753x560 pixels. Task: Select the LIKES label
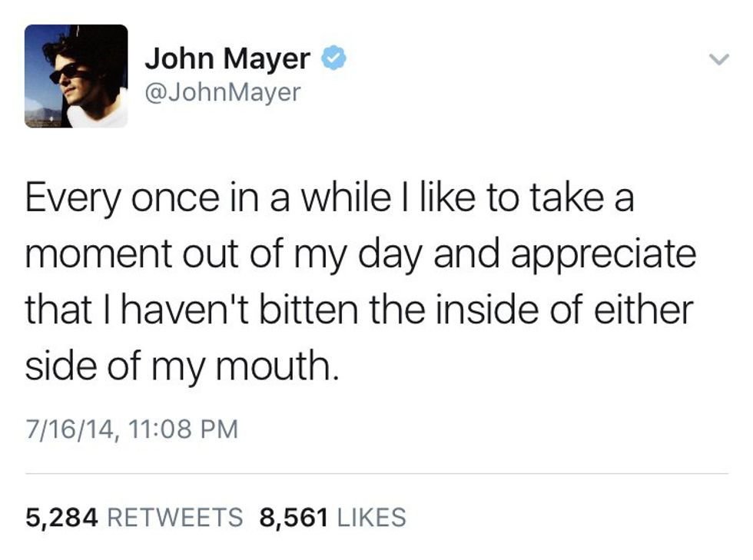click(x=372, y=517)
